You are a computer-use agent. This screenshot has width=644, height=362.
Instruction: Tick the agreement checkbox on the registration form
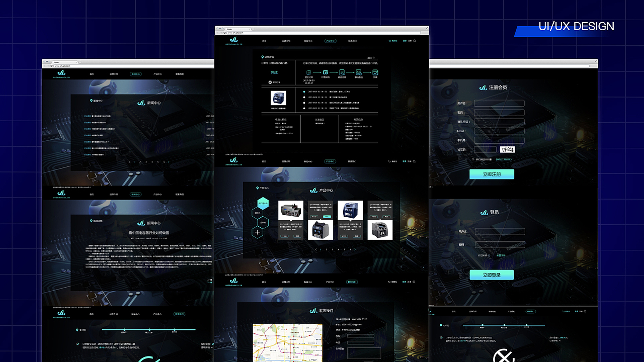click(x=473, y=159)
